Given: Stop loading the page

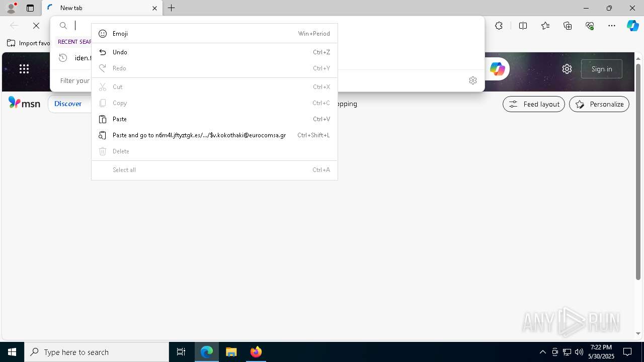Looking at the screenshot, I should click(x=36, y=26).
